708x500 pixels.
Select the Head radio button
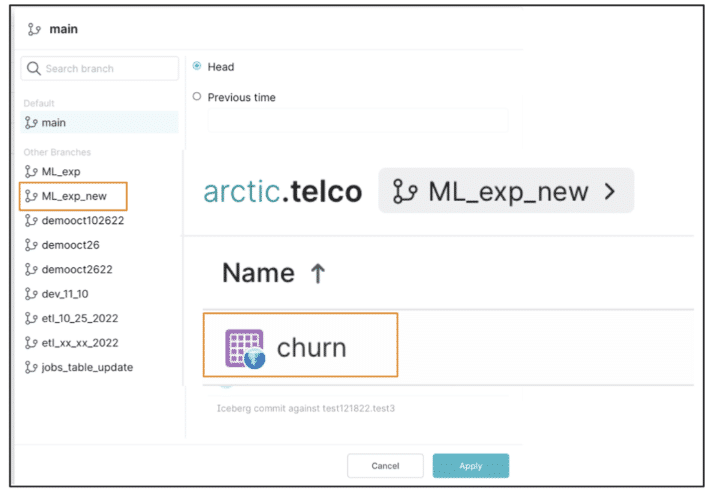(x=197, y=66)
